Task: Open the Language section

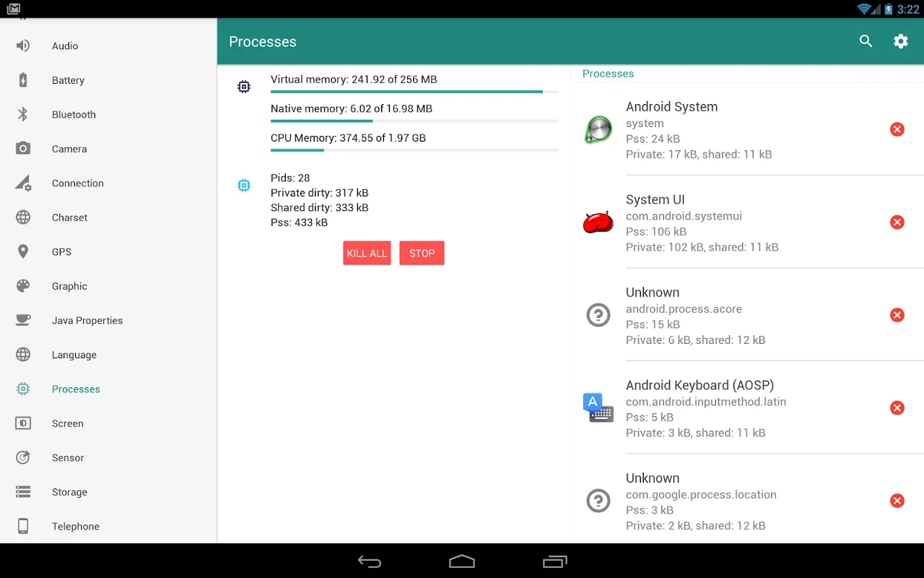Action: click(108, 355)
